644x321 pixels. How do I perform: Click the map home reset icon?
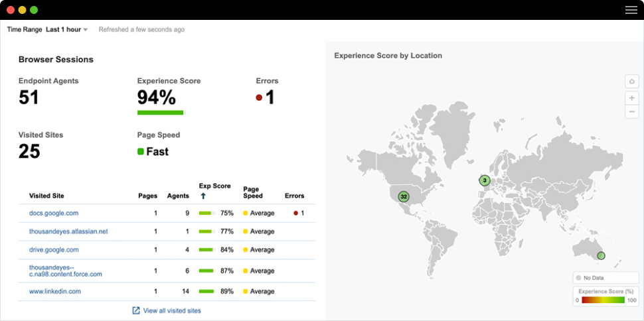click(631, 81)
